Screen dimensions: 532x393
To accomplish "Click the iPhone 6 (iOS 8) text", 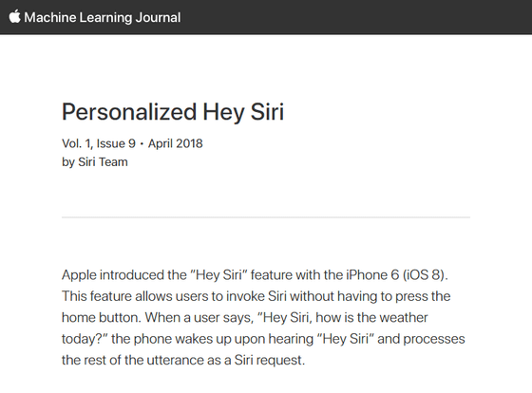I will click(x=395, y=275).
